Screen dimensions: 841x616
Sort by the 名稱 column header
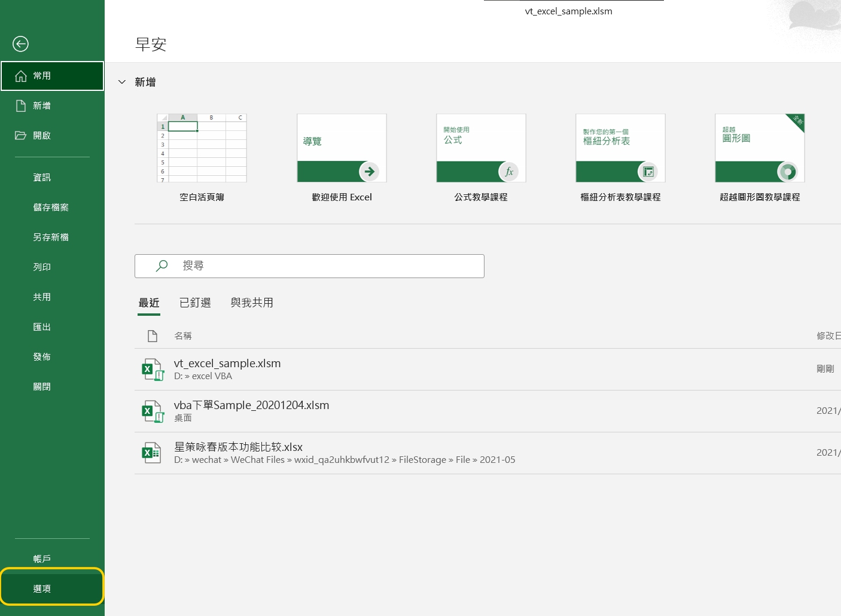coord(183,336)
